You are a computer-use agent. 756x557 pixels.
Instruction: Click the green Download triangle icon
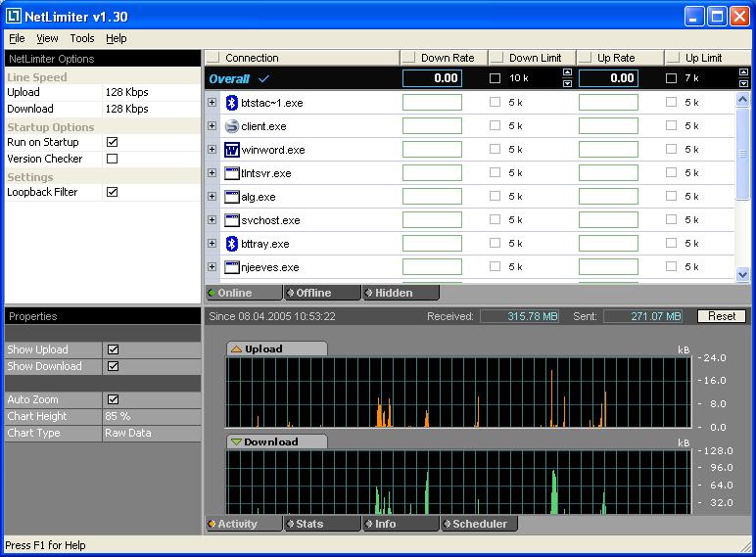(236, 441)
